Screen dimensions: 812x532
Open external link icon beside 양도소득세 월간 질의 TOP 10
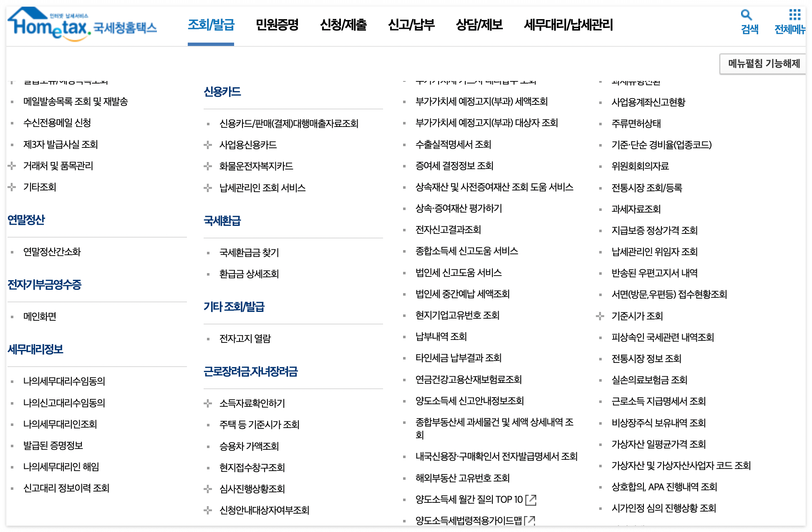(530, 499)
